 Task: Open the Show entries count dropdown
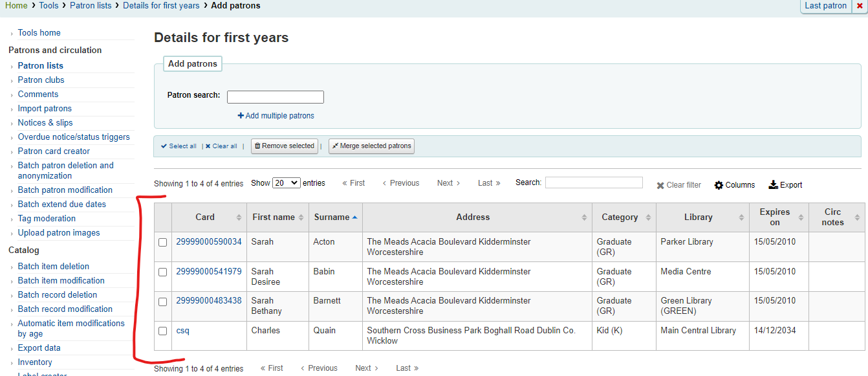[x=287, y=183]
